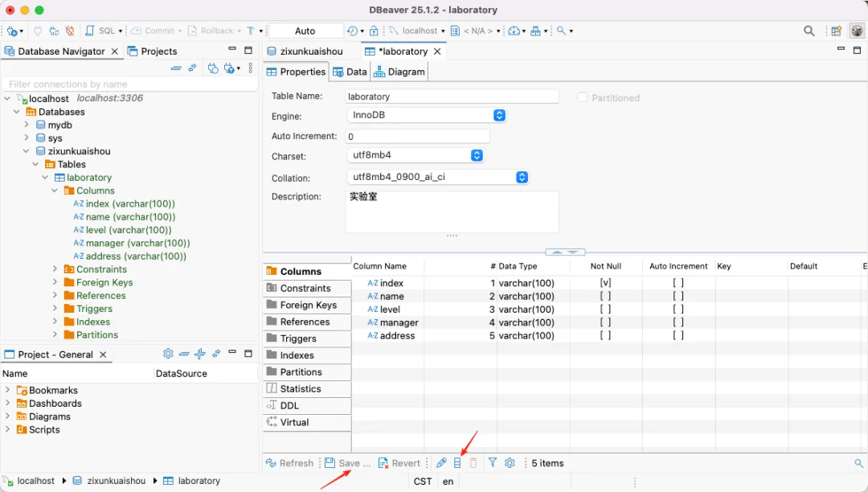Click the Description text area
Screen dimensions: 868x492
tap(452, 212)
